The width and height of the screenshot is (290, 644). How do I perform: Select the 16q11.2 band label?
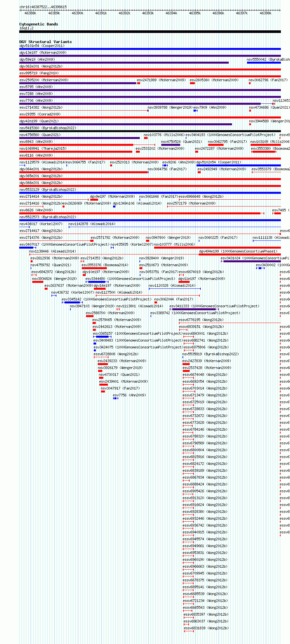click(x=26, y=28)
